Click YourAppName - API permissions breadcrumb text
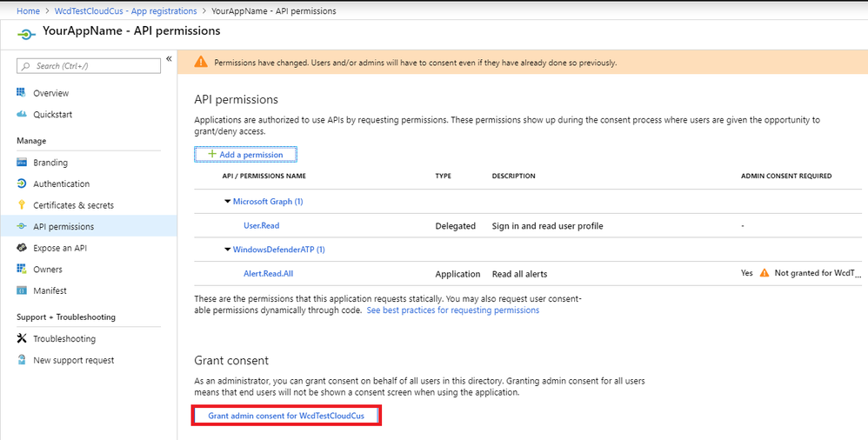868x440 pixels. click(273, 11)
